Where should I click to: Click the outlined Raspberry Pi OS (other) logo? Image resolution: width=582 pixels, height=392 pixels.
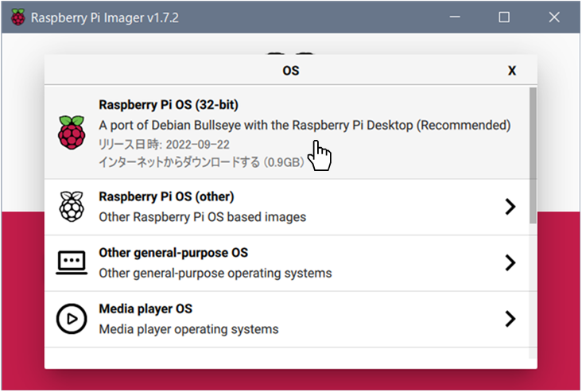(72, 207)
